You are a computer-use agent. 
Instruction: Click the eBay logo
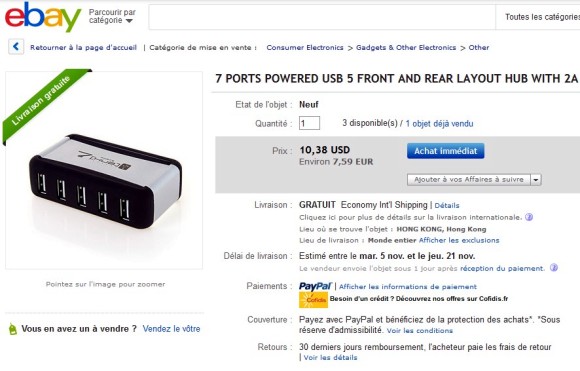coord(43,17)
